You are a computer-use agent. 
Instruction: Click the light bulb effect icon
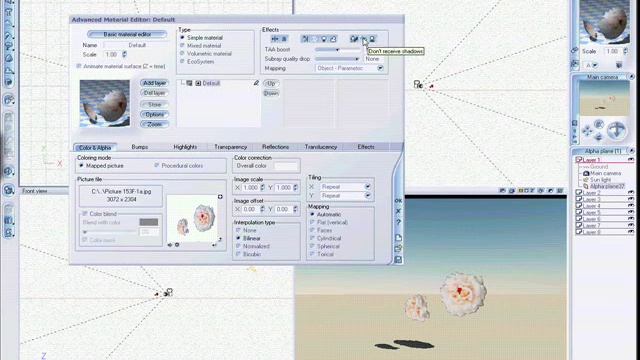pyautogui.click(x=324, y=39)
